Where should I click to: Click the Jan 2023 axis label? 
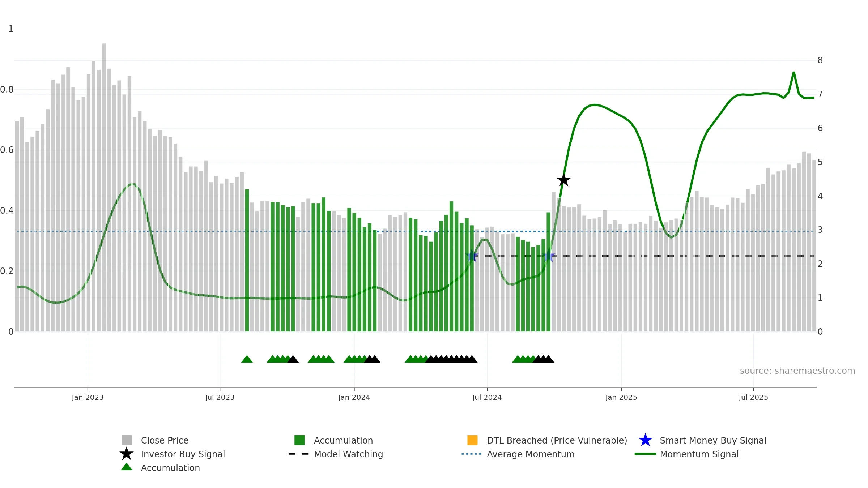(x=88, y=398)
